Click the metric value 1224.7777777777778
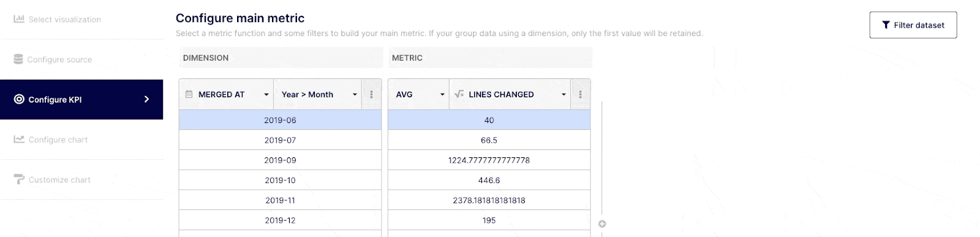This screenshot has width=980, height=237. (489, 160)
